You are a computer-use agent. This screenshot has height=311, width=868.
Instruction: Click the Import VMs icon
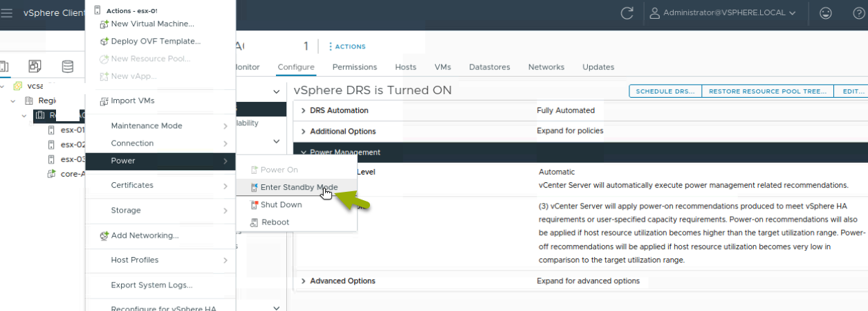click(x=104, y=101)
